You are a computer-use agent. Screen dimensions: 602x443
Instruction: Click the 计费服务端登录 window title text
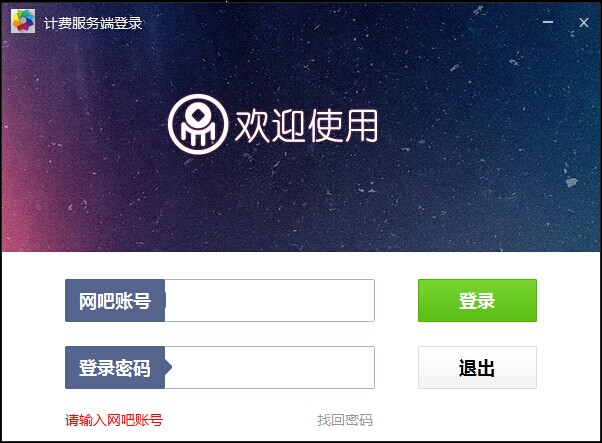93,23
